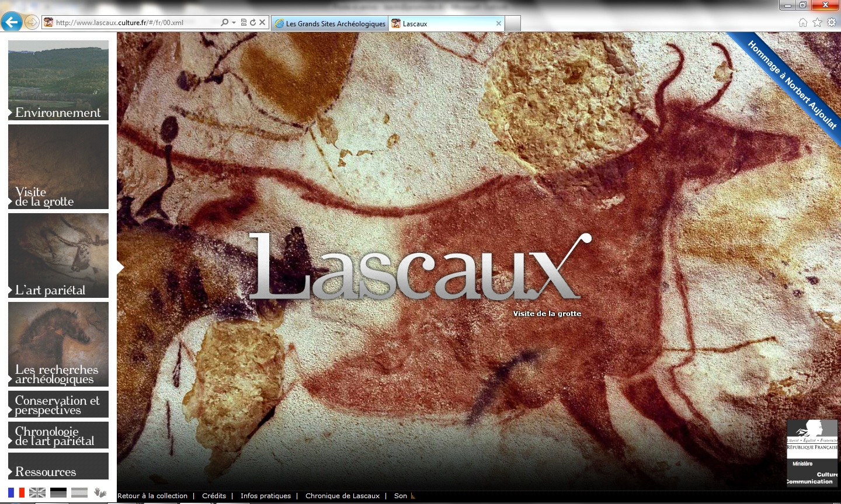Click the search magnifier in address bar
This screenshot has height=504, width=841.
(x=225, y=23)
